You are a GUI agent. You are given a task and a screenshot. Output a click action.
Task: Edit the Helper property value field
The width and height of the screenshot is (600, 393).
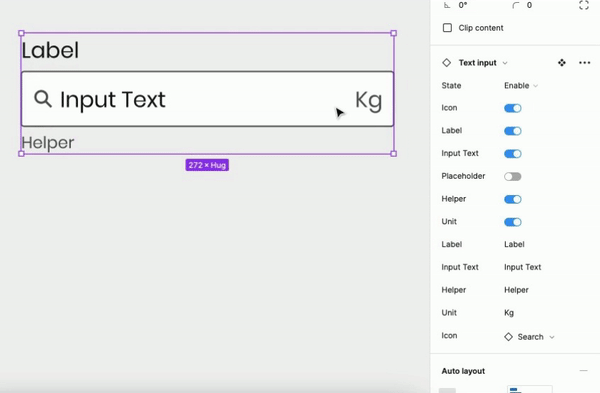pos(516,290)
